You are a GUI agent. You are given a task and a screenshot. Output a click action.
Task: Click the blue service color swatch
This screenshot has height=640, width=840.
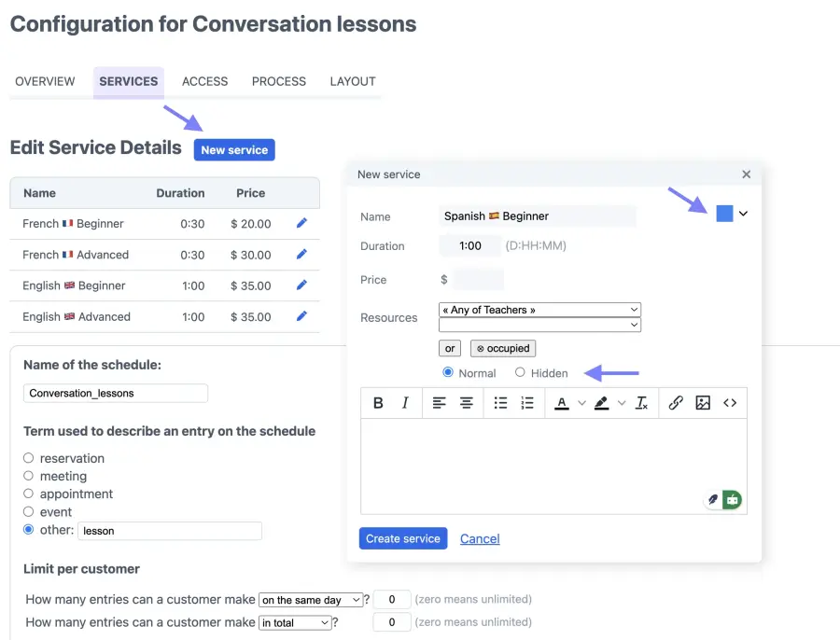tap(724, 213)
